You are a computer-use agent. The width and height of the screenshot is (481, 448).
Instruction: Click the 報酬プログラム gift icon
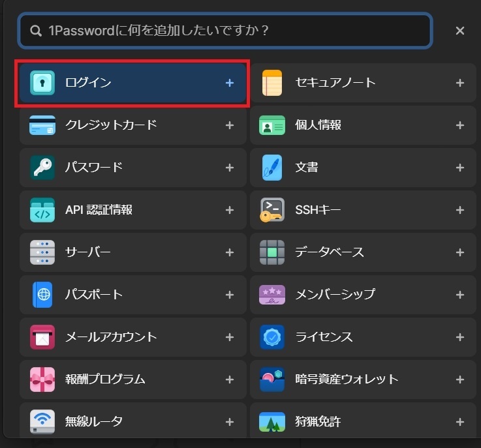point(42,380)
